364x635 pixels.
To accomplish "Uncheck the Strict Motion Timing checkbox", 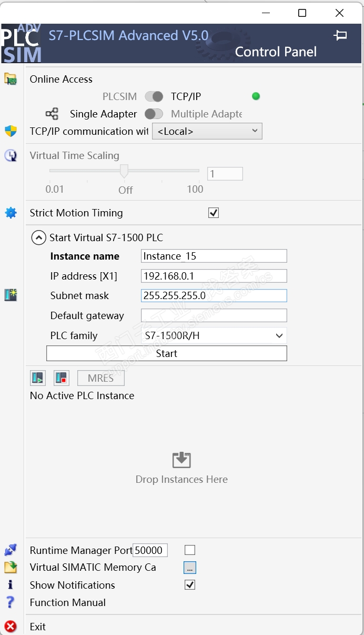I will (214, 213).
